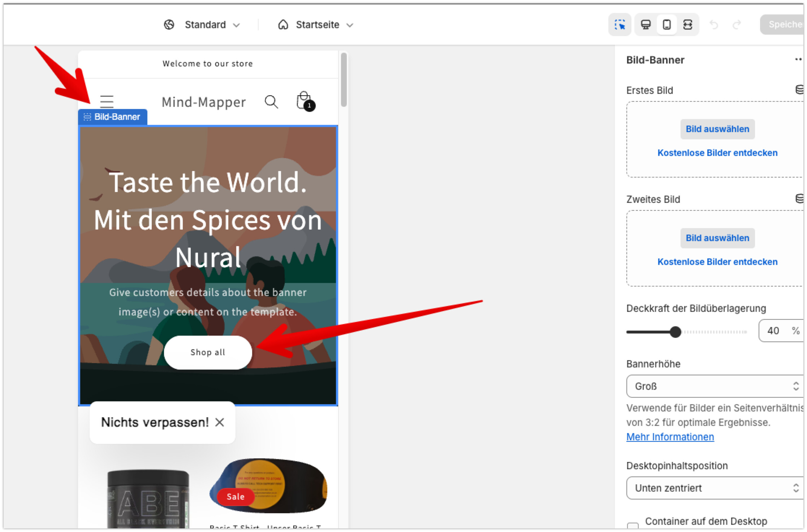Activate the inspector selection tool icon
The image size is (807, 532).
pyautogui.click(x=620, y=25)
